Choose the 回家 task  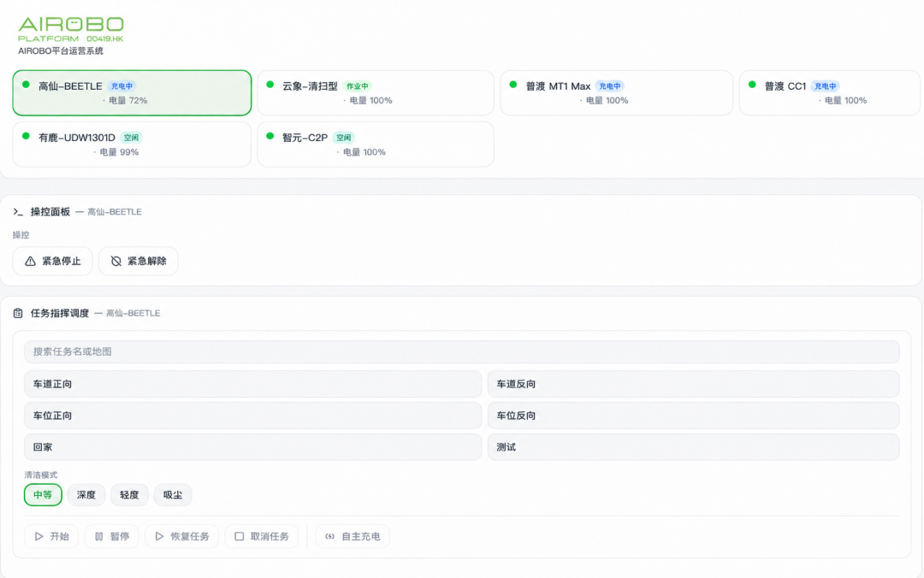point(252,447)
